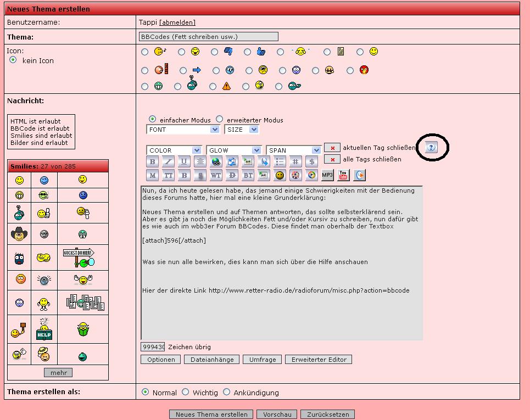Click the Bold formatting button
This screenshot has height=420, width=530.
point(153,161)
